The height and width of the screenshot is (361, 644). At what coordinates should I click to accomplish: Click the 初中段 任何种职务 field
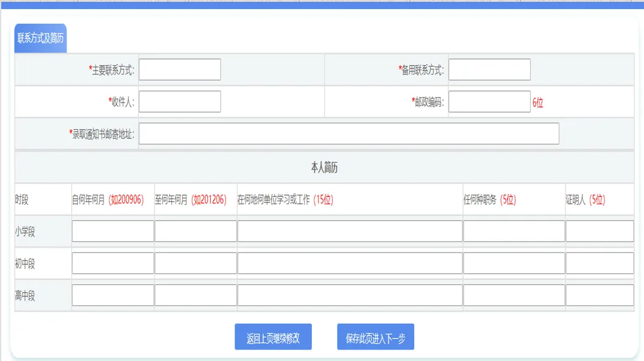pyautogui.click(x=514, y=262)
